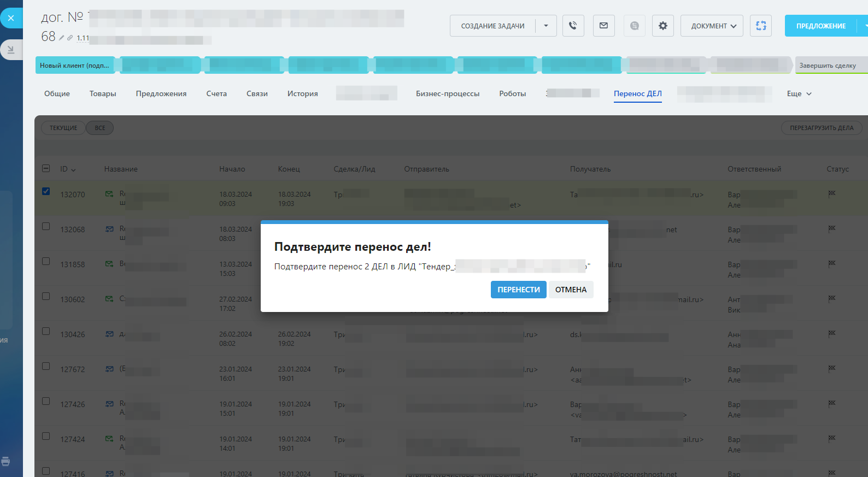868x477 pixels.
Task: Open the Роботы tab
Action: tap(513, 93)
